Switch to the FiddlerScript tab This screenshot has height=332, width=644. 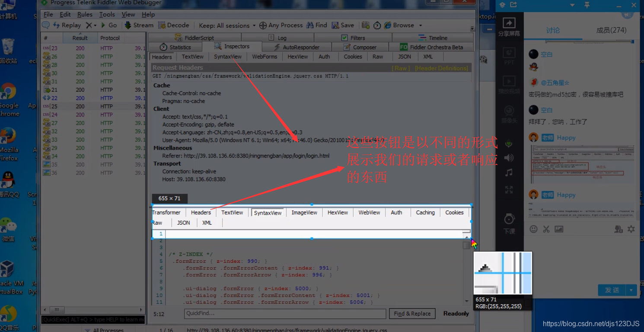pos(194,38)
